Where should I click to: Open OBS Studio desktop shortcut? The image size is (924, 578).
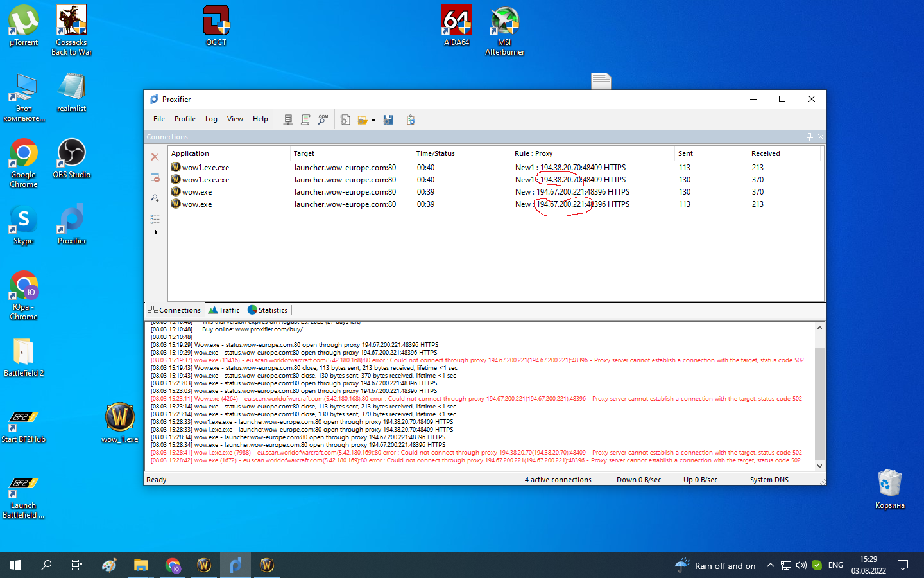point(71,159)
